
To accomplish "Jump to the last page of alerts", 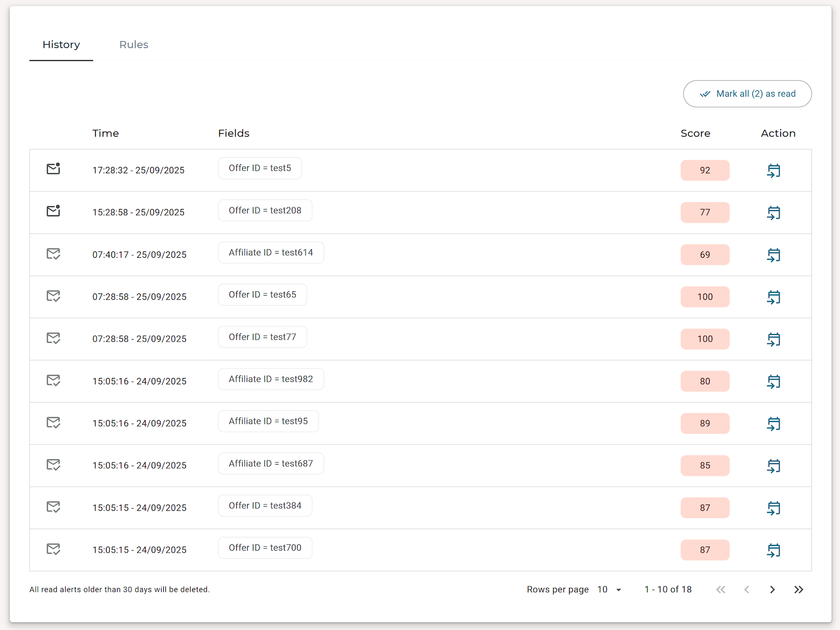I will click(799, 590).
